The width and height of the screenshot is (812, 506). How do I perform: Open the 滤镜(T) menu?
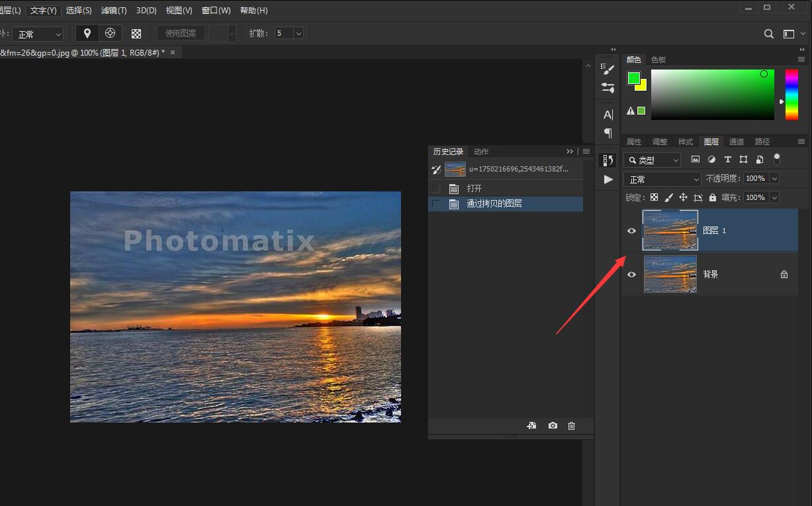click(x=114, y=11)
